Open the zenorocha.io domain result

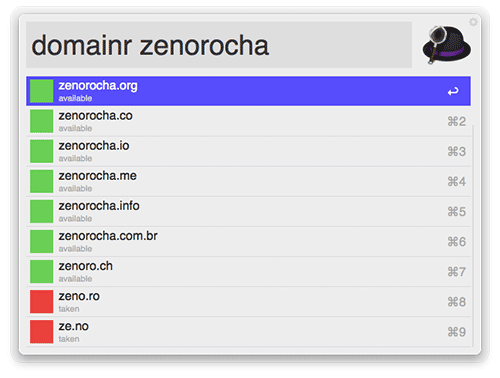pos(248,151)
